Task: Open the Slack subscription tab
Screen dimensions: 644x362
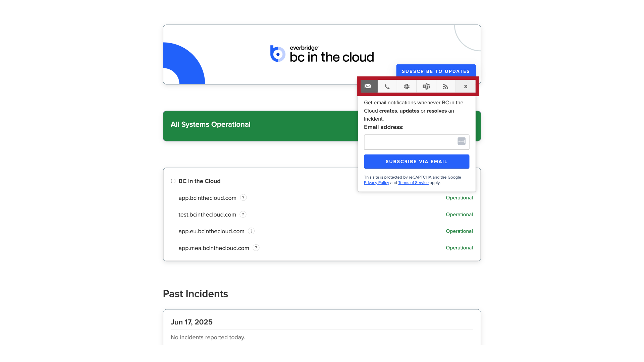Action: click(407, 86)
